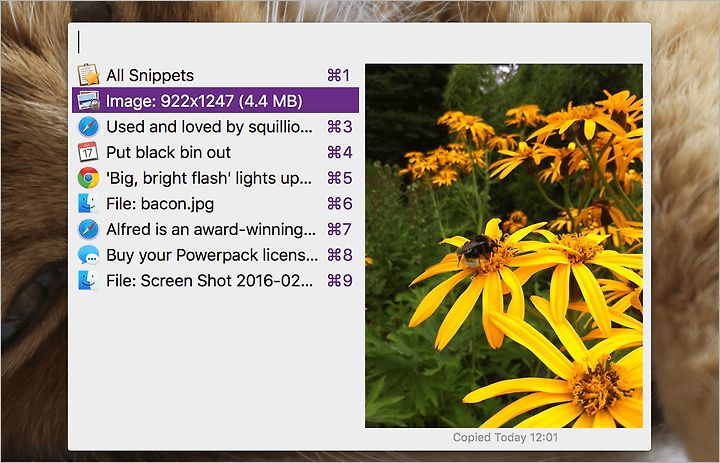
Task: Click the image preview icon beside Image: 922x1247
Action: click(x=88, y=101)
